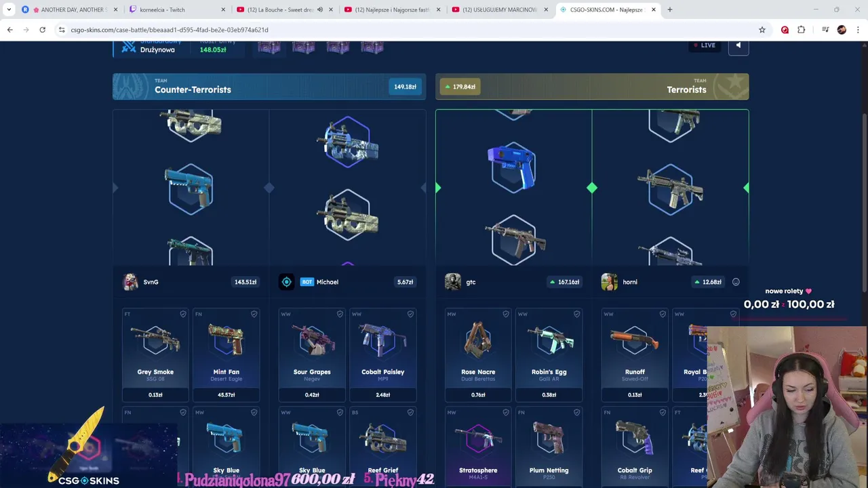The width and height of the screenshot is (868, 488).
Task: Close the CSGO-SKINS.COM tab
Action: click(654, 9)
